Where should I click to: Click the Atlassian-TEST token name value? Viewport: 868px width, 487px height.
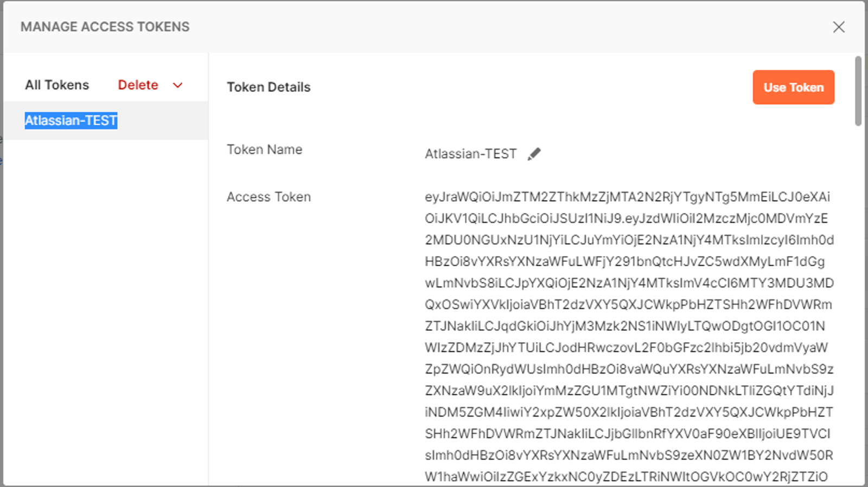tap(470, 154)
